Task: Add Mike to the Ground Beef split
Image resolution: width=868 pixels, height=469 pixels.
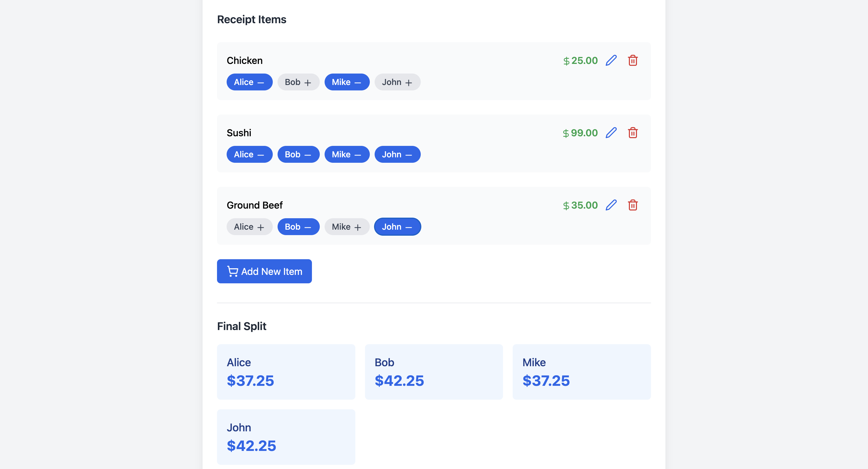Action: click(x=347, y=227)
